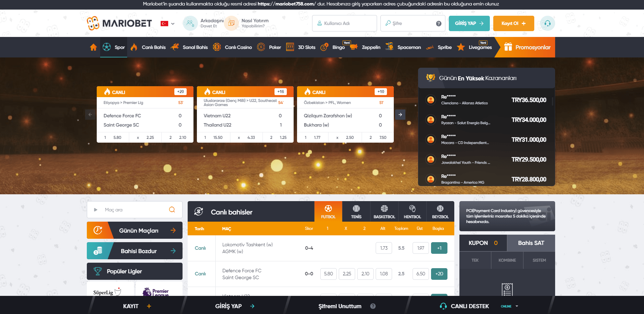Open the Poker menu item

(269, 47)
